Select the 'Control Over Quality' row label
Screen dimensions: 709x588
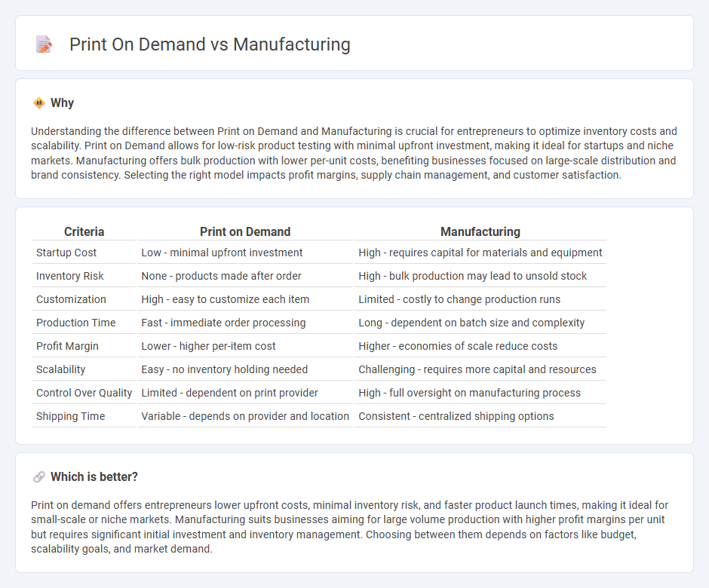(84, 394)
